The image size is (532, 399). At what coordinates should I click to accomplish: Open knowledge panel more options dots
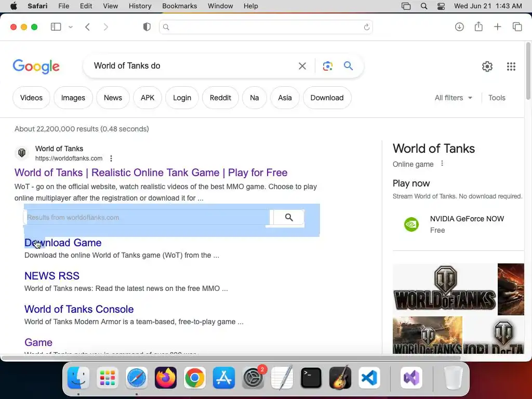click(442, 164)
